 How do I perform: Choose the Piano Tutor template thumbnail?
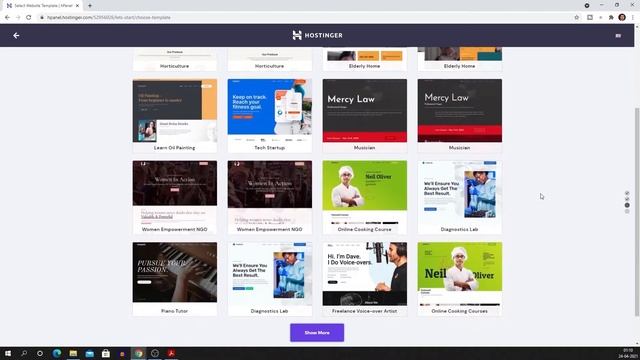pyautogui.click(x=175, y=272)
